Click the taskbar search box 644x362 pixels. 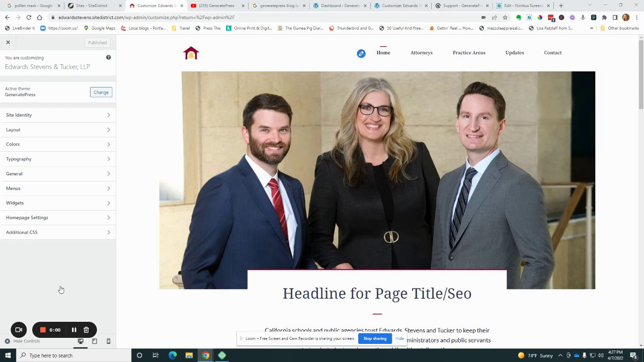coord(74,355)
